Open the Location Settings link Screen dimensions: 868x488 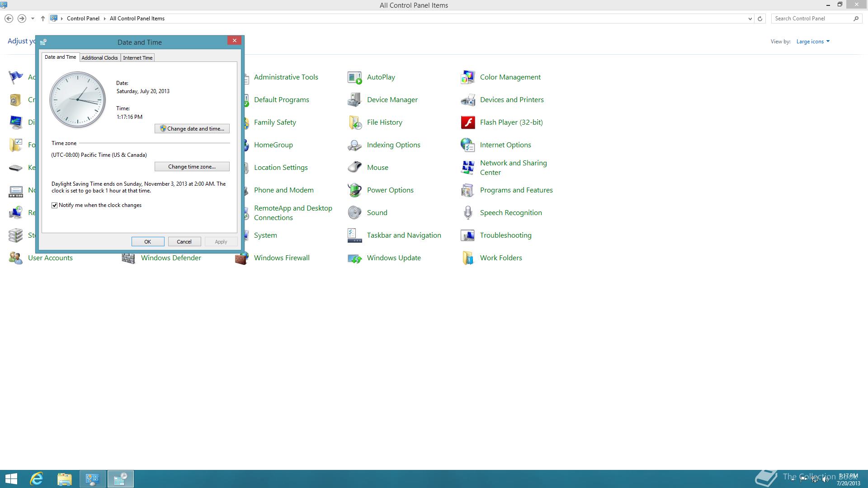(281, 168)
